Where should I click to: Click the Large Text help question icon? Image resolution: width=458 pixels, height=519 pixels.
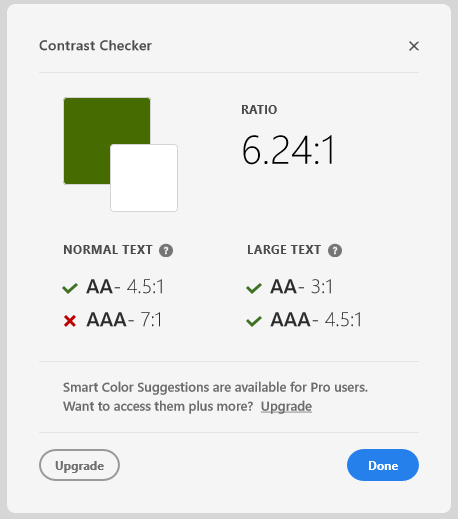pyautogui.click(x=335, y=250)
